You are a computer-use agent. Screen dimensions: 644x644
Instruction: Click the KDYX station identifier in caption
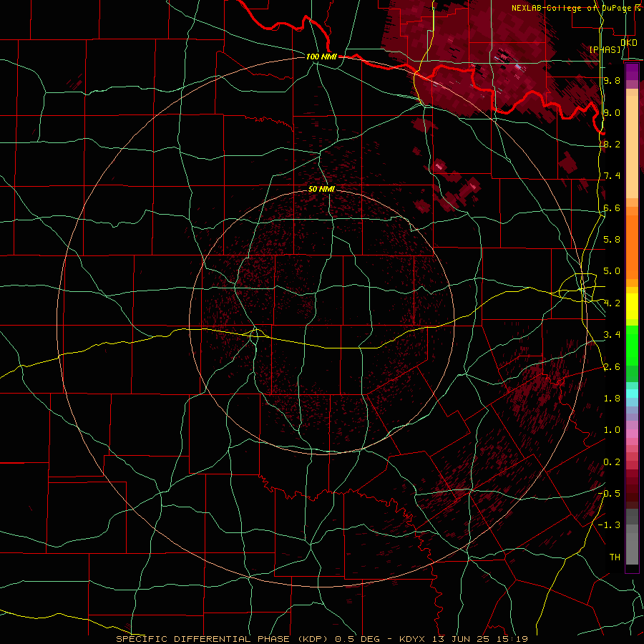pyautogui.click(x=414, y=639)
